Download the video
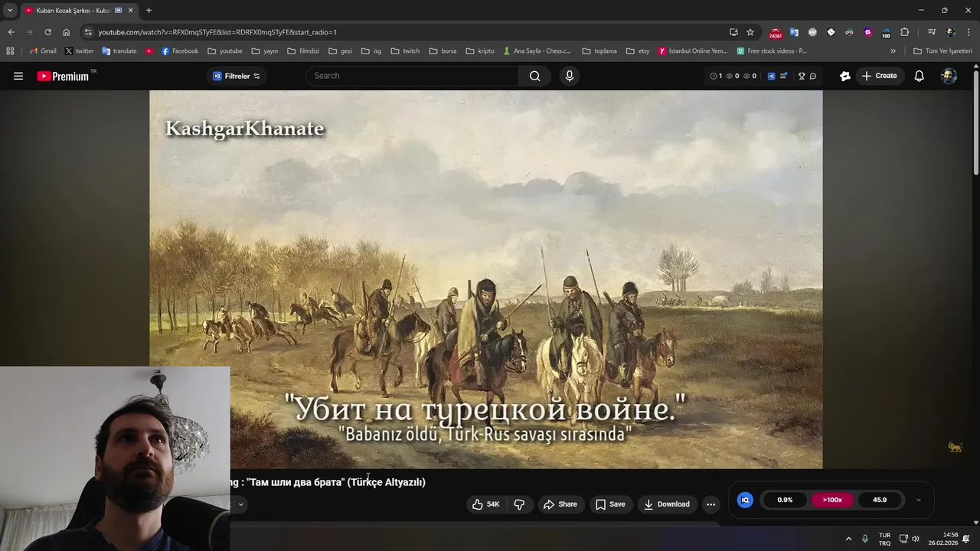The height and width of the screenshot is (551, 980). pos(667,504)
